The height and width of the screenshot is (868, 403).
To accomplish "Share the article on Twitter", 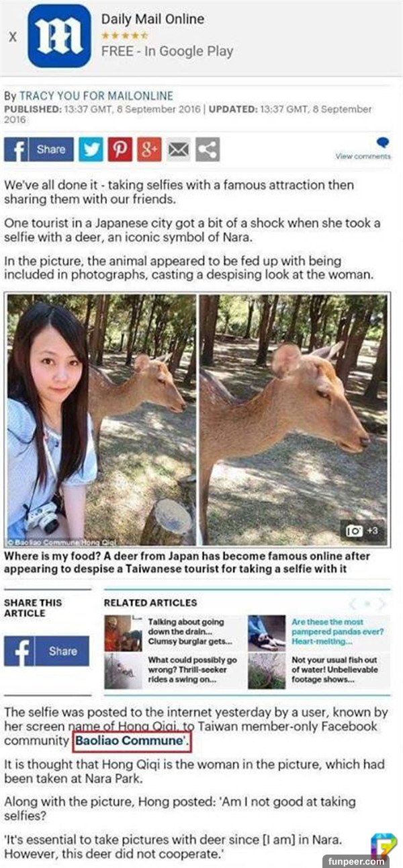I will pyautogui.click(x=91, y=149).
